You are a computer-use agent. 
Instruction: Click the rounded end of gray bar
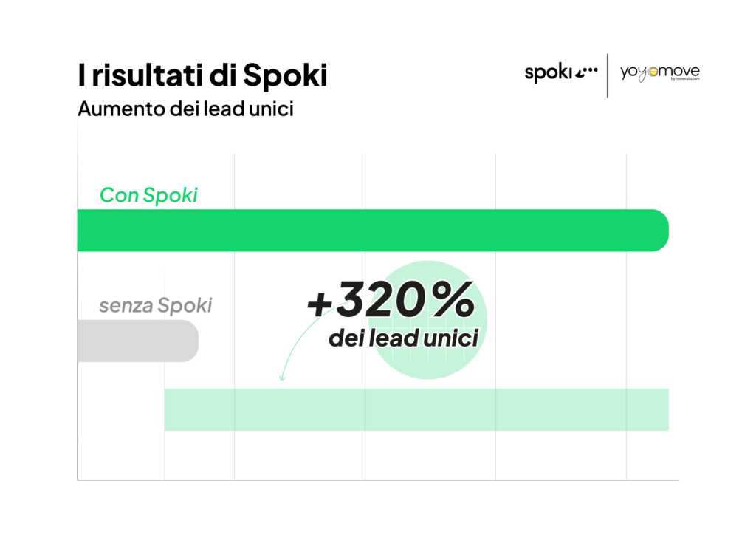[x=188, y=341]
